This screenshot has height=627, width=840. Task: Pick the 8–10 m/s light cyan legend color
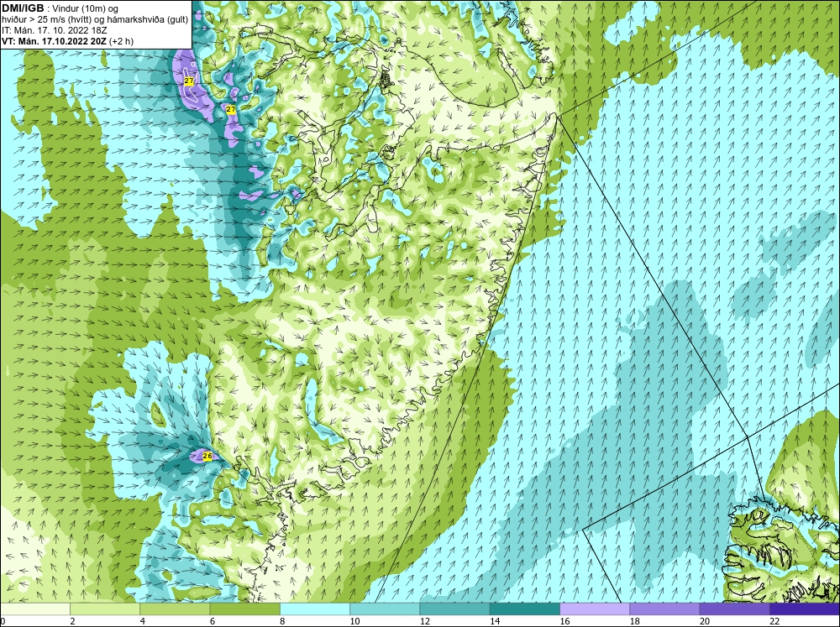(315, 609)
